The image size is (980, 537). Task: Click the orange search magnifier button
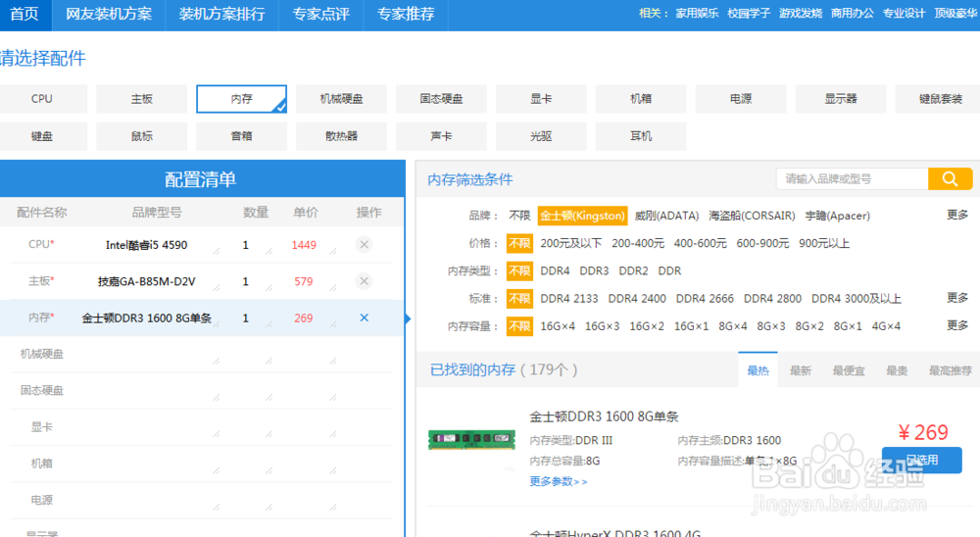[950, 178]
